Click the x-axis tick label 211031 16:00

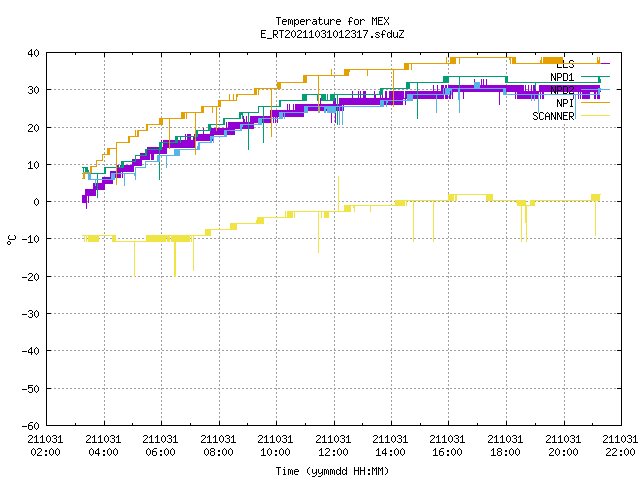[x=448, y=446]
